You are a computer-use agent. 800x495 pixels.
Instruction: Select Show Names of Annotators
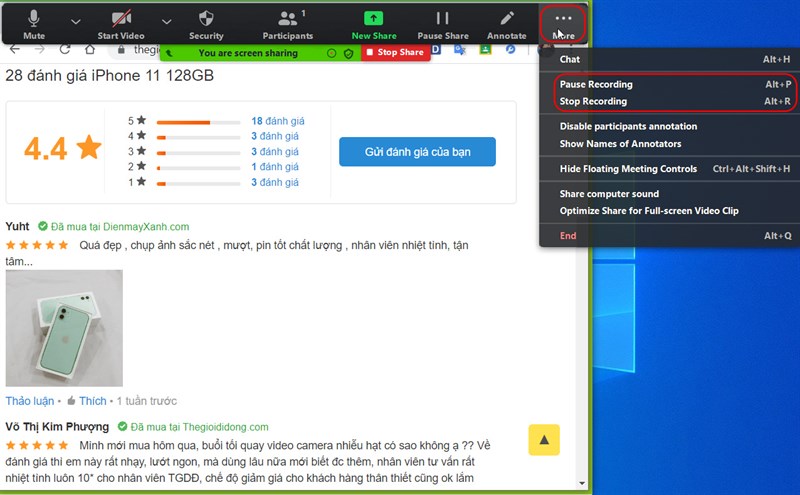pyautogui.click(x=620, y=144)
